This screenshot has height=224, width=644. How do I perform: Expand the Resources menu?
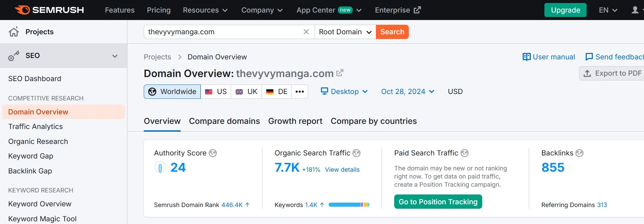(x=205, y=10)
